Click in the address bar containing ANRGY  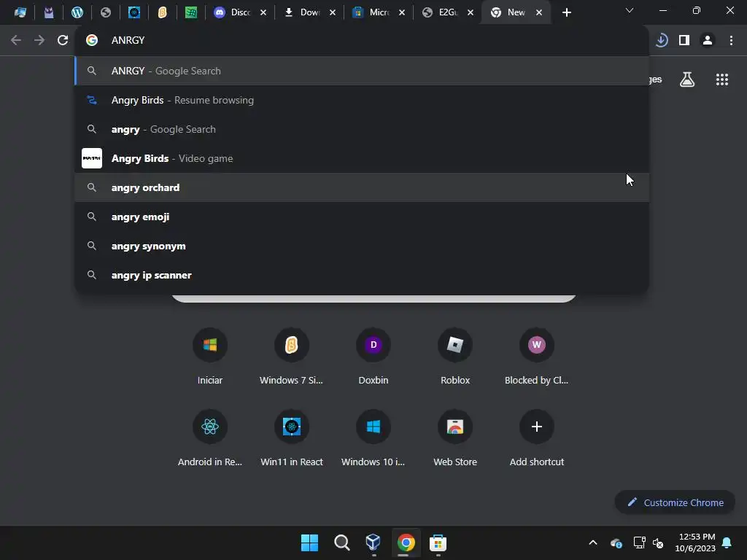click(362, 41)
